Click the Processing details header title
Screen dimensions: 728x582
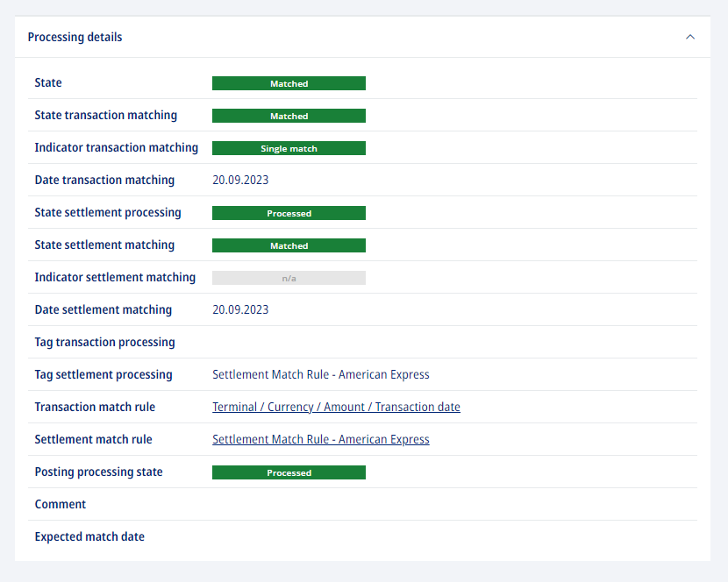point(75,37)
